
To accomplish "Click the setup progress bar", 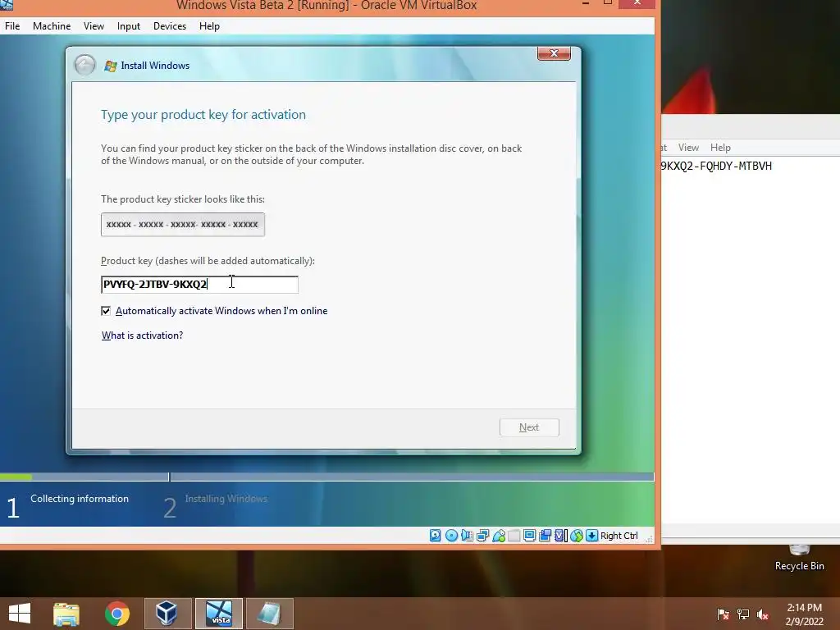I will tap(326, 477).
